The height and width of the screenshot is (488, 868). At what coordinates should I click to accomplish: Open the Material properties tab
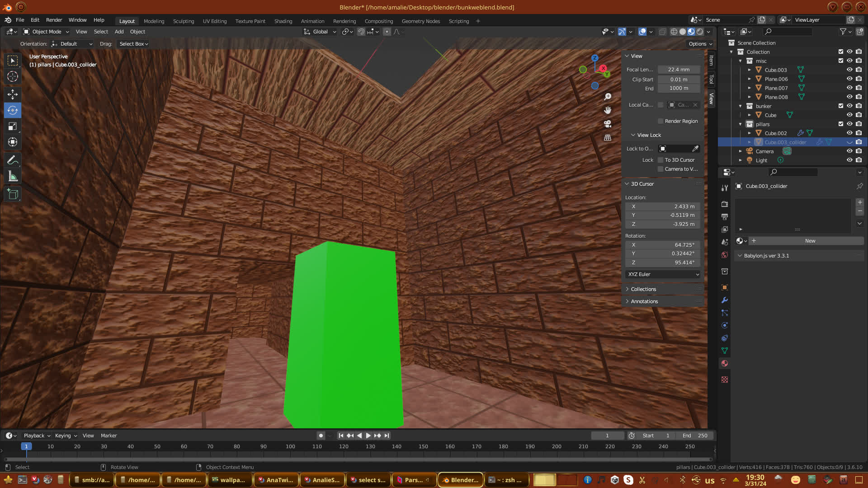(x=725, y=363)
